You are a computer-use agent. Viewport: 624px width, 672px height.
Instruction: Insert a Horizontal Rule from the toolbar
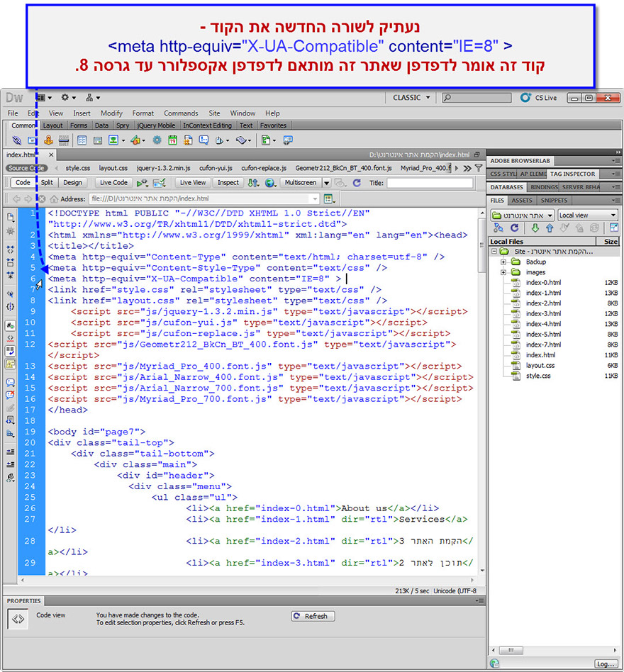[64, 140]
